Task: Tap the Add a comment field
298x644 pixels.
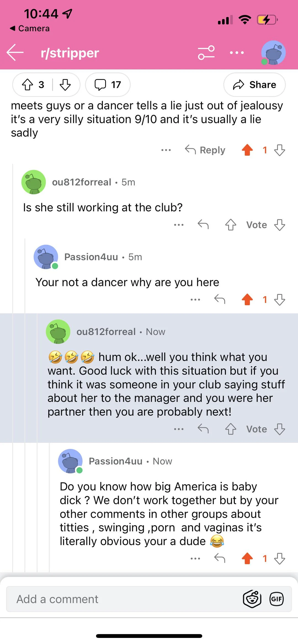Action: pyautogui.click(x=121, y=599)
